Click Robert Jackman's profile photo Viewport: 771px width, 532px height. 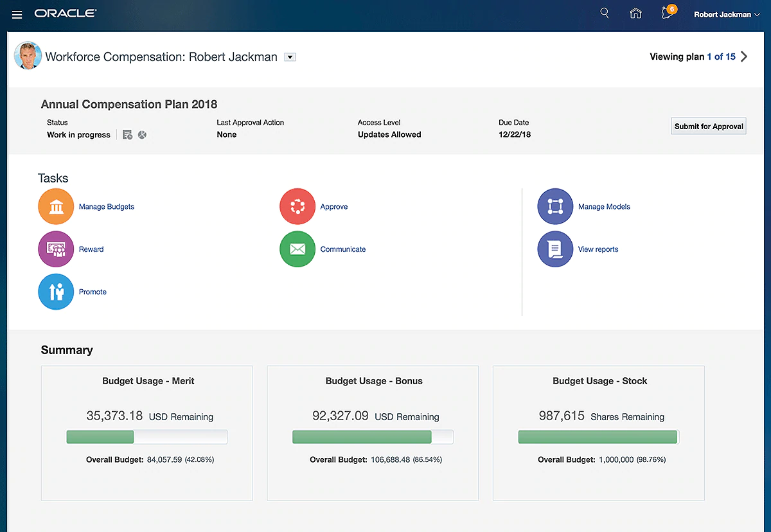click(28, 56)
